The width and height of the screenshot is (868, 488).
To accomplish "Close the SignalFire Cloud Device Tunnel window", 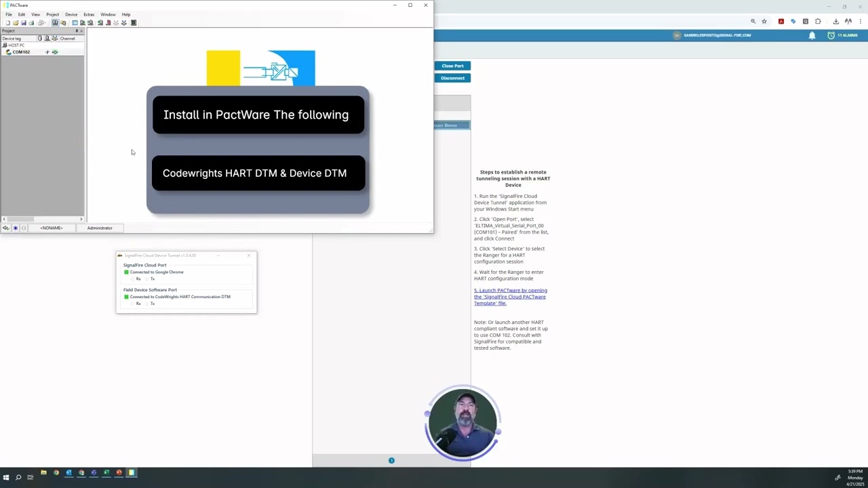I will (249, 256).
